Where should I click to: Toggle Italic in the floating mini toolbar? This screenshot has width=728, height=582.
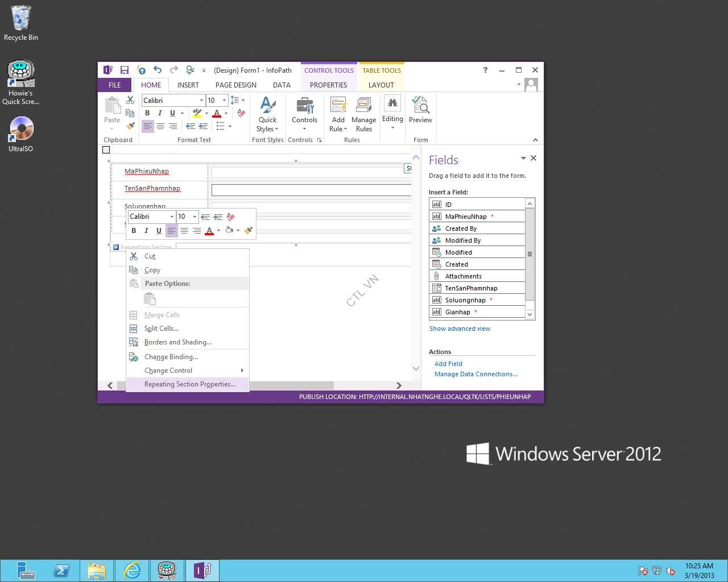click(146, 231)
